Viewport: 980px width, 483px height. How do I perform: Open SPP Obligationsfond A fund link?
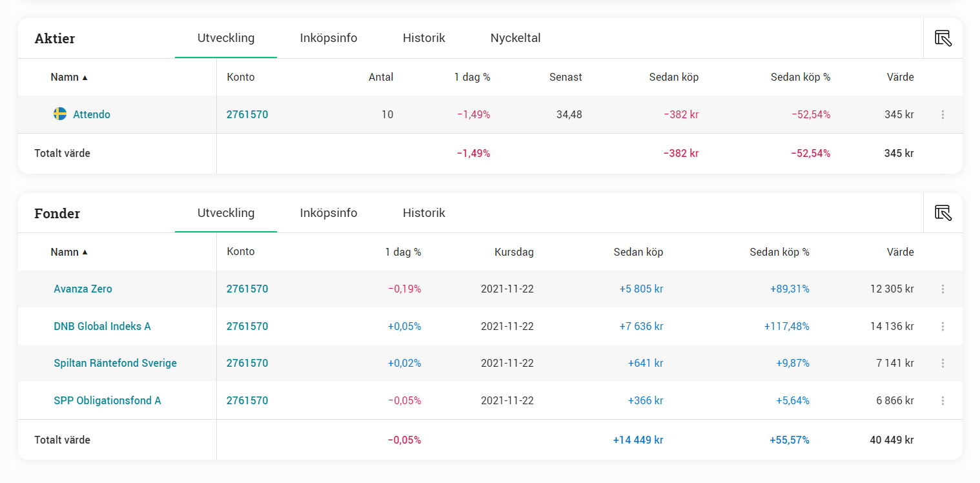pyautogui.click(x=107, y=401)
